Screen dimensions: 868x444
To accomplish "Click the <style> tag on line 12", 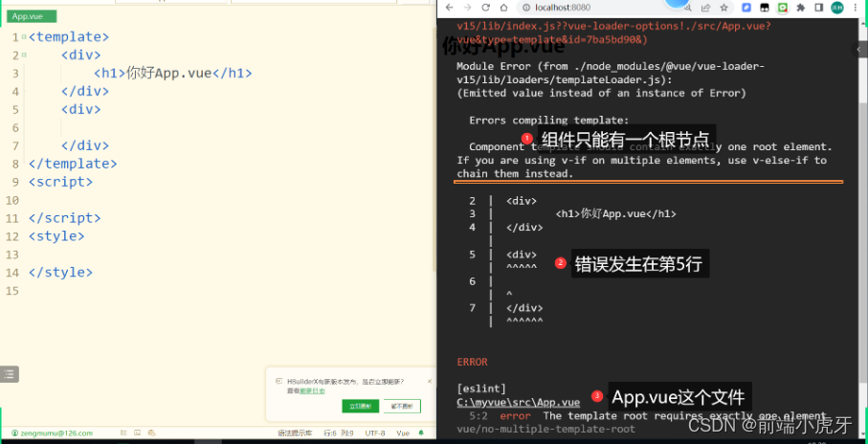I will point(56,235).
